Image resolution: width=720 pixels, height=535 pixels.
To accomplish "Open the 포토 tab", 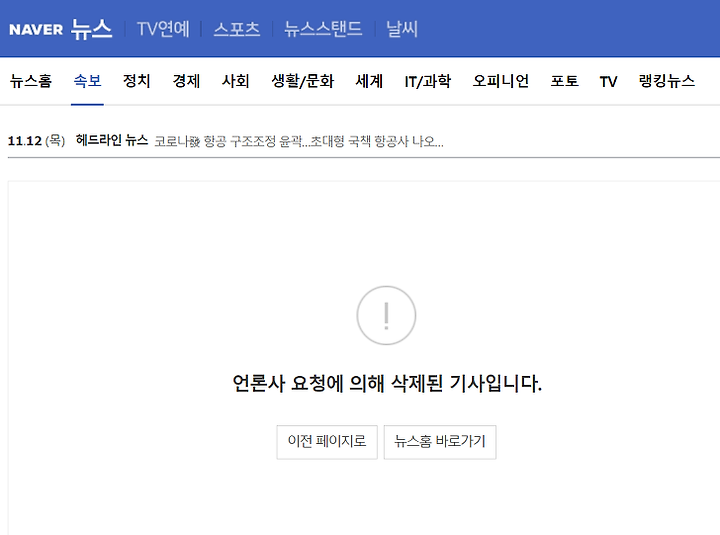I will pyautogui.click(x=564, y=81).
